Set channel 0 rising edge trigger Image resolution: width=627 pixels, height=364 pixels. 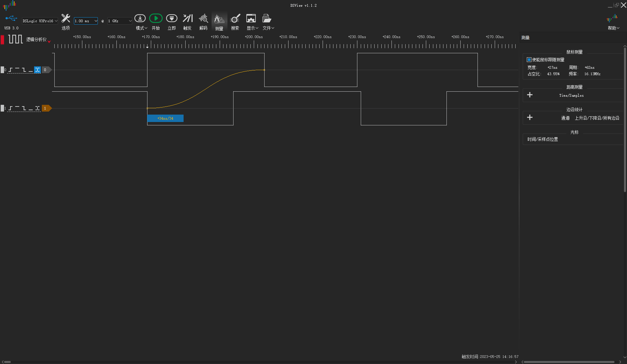pos(10,70)
